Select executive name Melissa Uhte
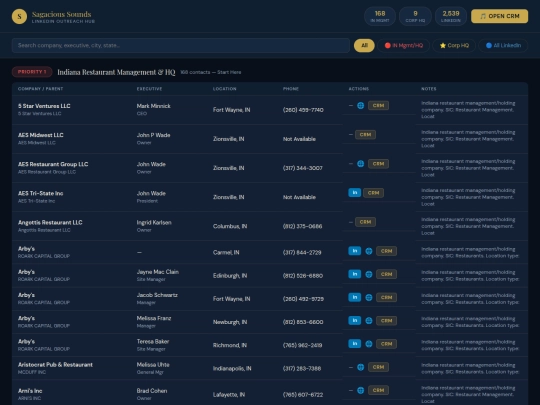540x405 pixels. click(x=153, y=365)
